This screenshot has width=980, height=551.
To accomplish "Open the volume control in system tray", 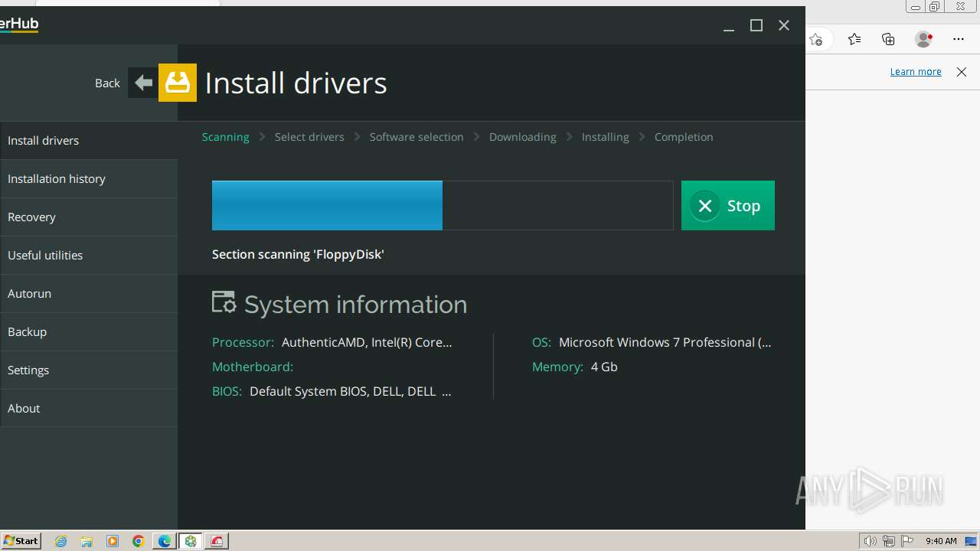I will pyautogui.click(x=870, y=541).
